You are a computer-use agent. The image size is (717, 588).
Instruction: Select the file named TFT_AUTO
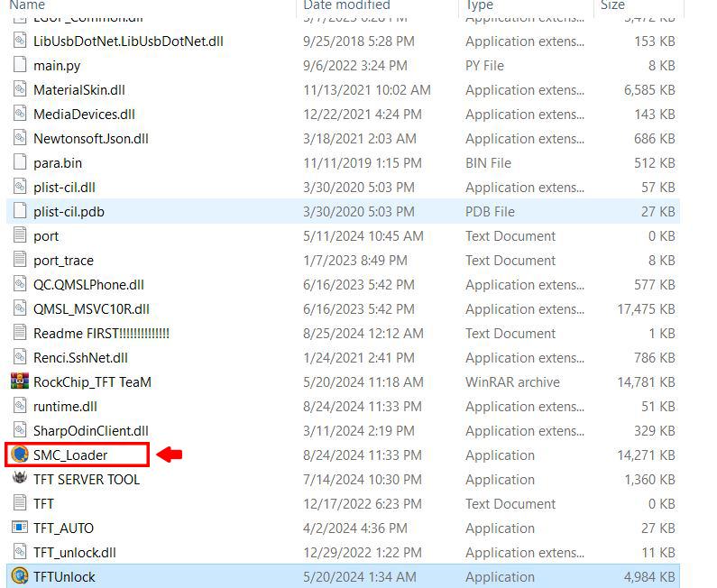(63, 528)
